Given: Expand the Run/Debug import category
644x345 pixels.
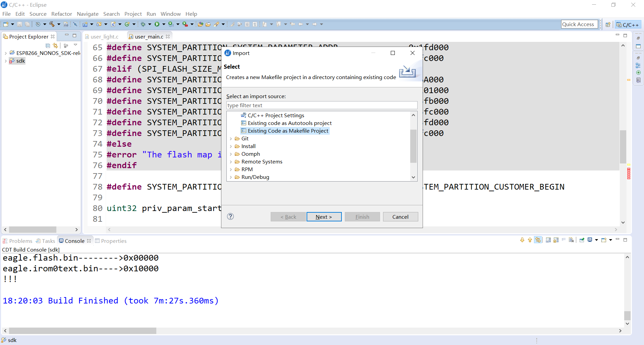Looking at the screenshot, I should [231, 177].
